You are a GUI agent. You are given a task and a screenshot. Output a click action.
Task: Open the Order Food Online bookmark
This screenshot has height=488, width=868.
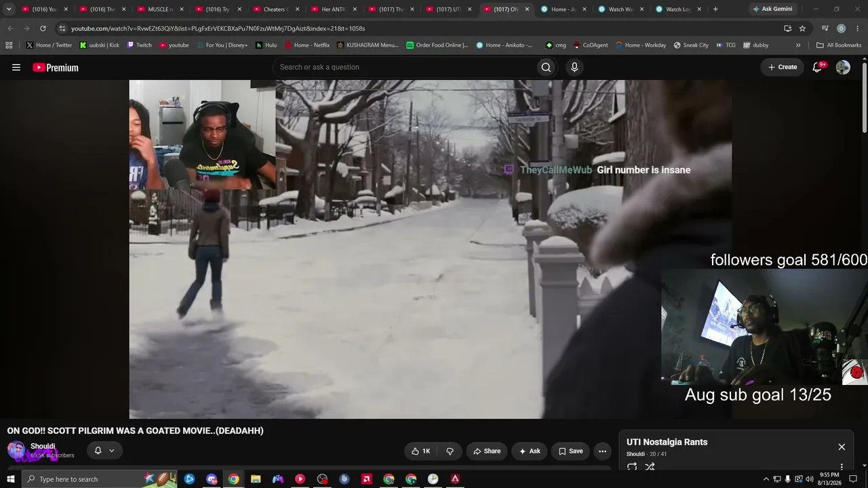pos(437,45)
